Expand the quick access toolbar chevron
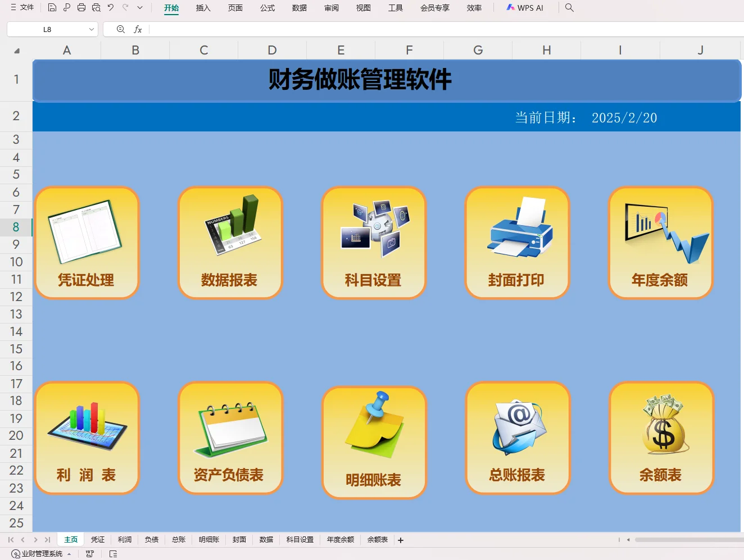 [140, 7]
